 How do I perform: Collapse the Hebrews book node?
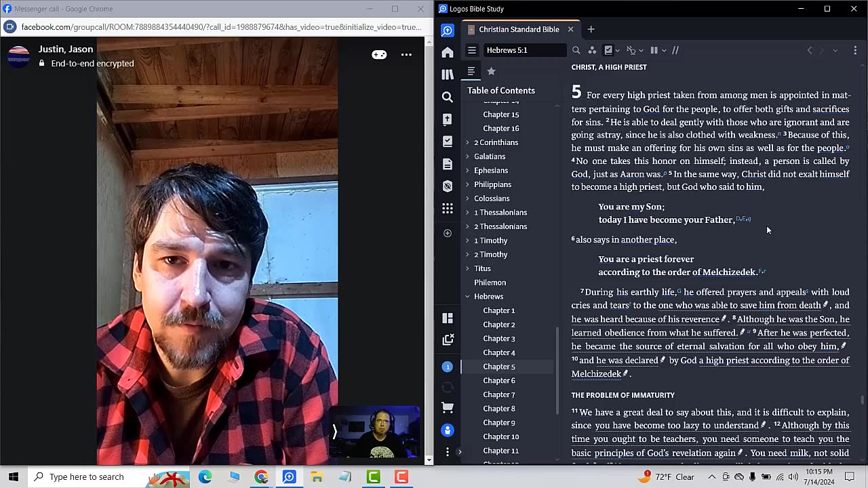click(x=467, y=297)
